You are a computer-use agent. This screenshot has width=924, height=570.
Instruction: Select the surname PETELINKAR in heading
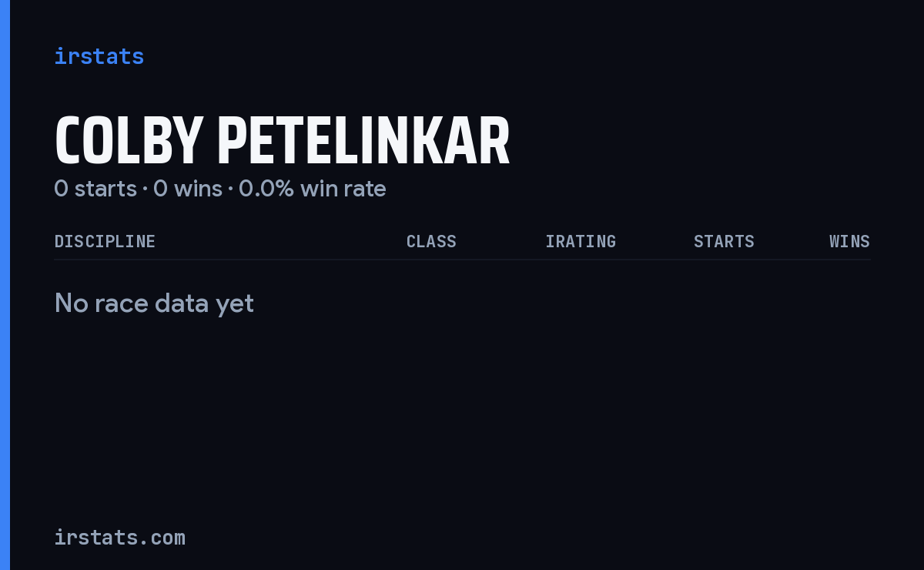tap(363, 142)
